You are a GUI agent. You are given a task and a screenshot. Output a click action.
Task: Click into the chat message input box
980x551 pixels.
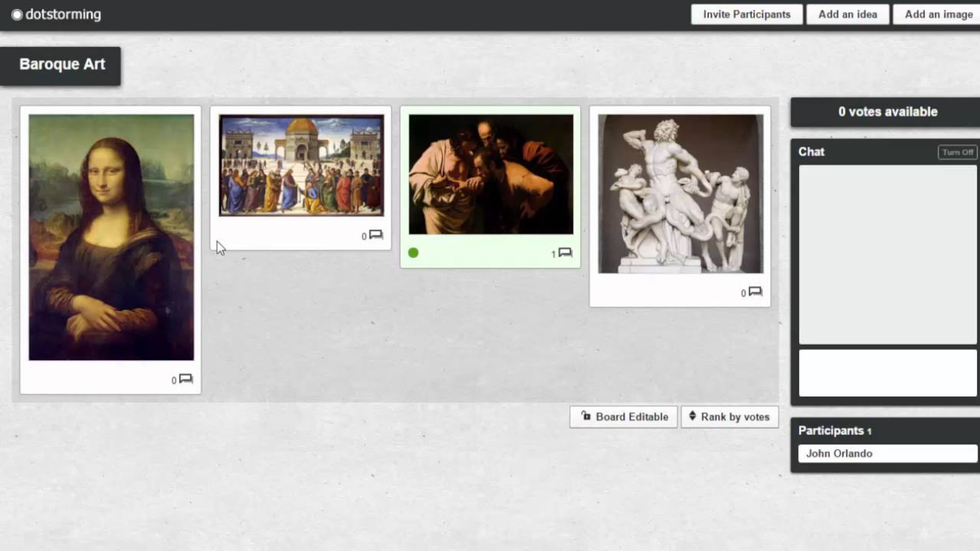click(887, 373)
